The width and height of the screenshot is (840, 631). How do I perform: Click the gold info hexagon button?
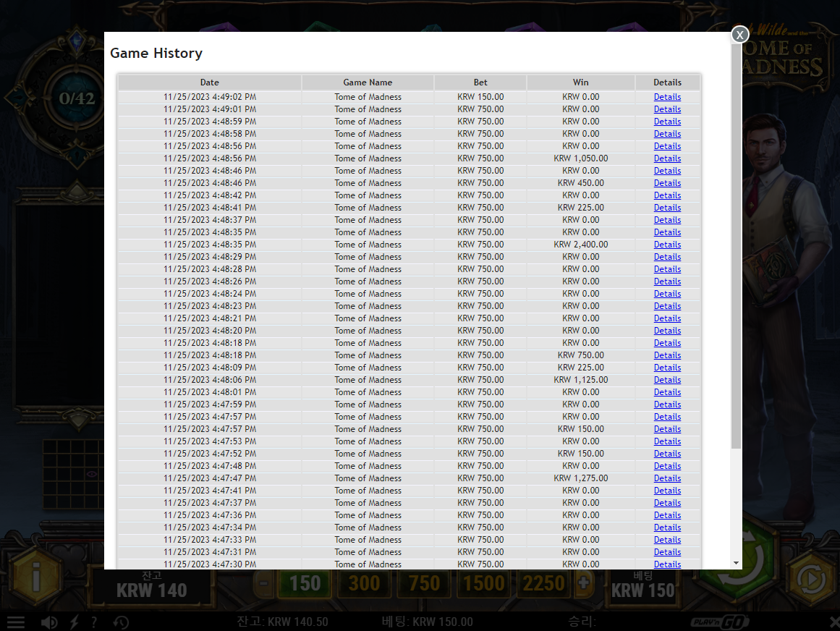coord(36,577)
